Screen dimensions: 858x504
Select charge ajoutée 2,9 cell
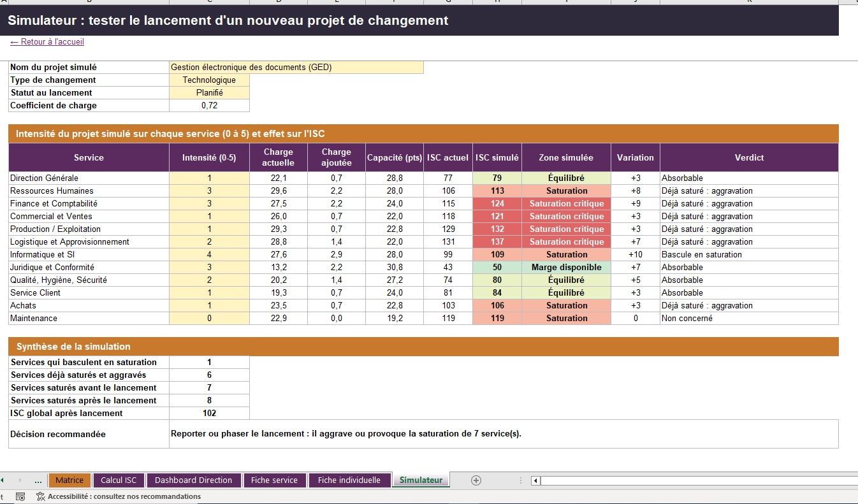[337, 255]
